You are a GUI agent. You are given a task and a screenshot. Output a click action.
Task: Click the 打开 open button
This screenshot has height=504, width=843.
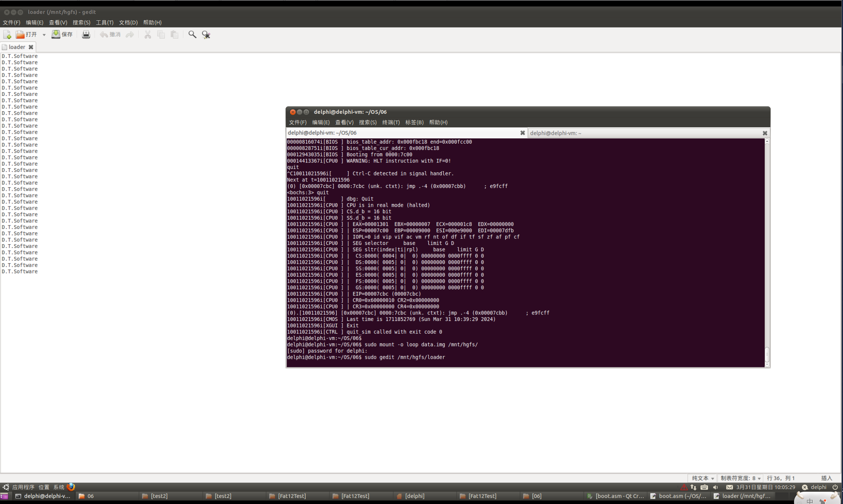(27, 35)
